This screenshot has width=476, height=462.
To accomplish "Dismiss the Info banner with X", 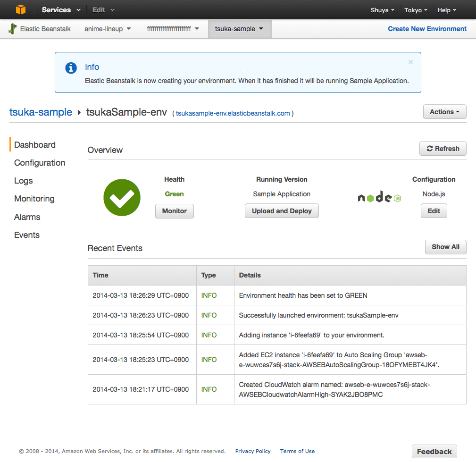I will (410, 62).
